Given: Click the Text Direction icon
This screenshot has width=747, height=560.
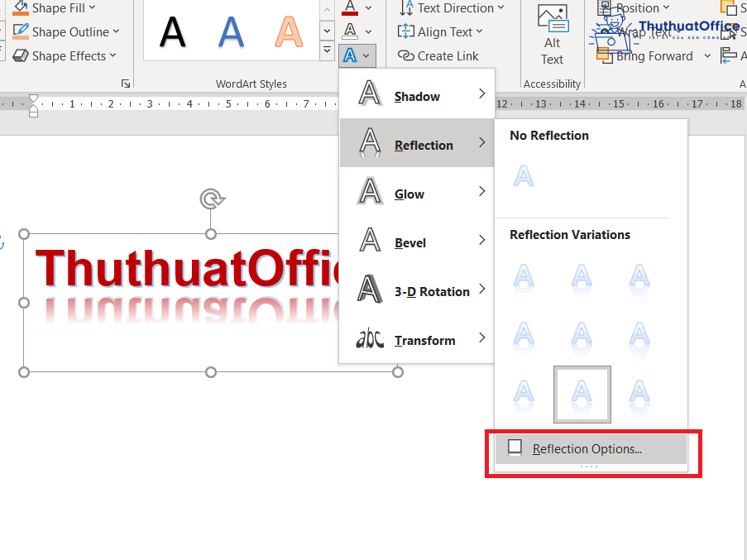Looking at the screenshot, I should click(406, 8).
